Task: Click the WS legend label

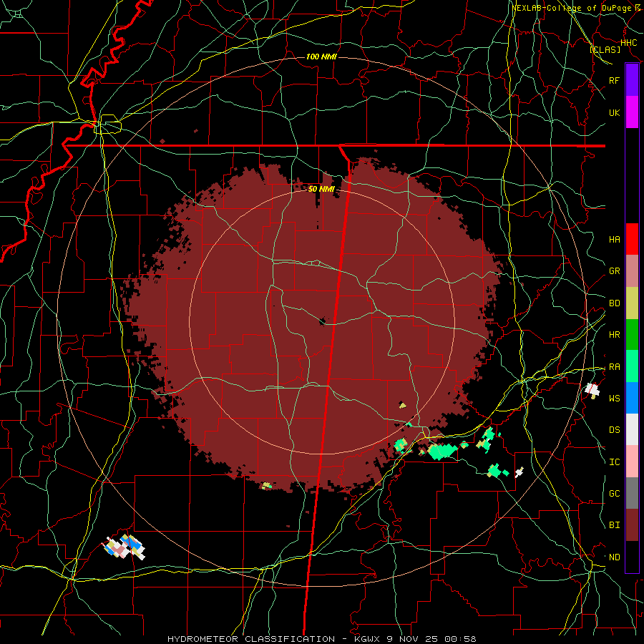Action: tap(614, 399)
